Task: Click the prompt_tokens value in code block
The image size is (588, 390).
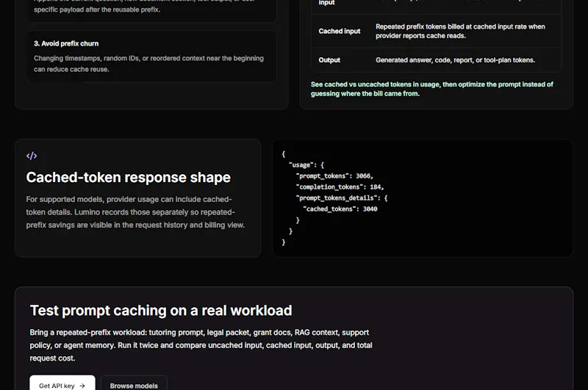Action: coord(362,176)
